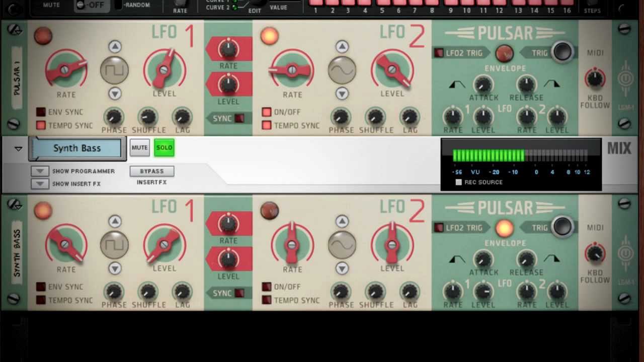The image size is (644, 362).
Task: Toggle the SYNC button on Pulsar 1
Action: (x=239, y=119)
